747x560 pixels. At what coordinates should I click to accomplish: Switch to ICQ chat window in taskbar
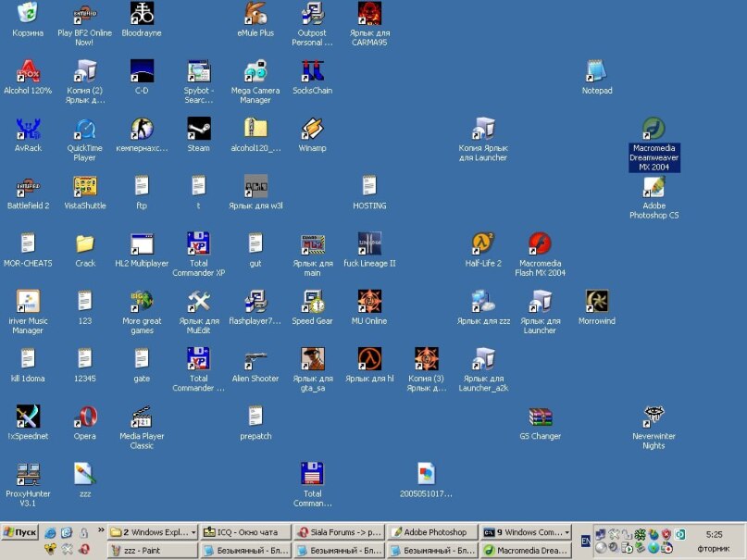coord(245,532)
